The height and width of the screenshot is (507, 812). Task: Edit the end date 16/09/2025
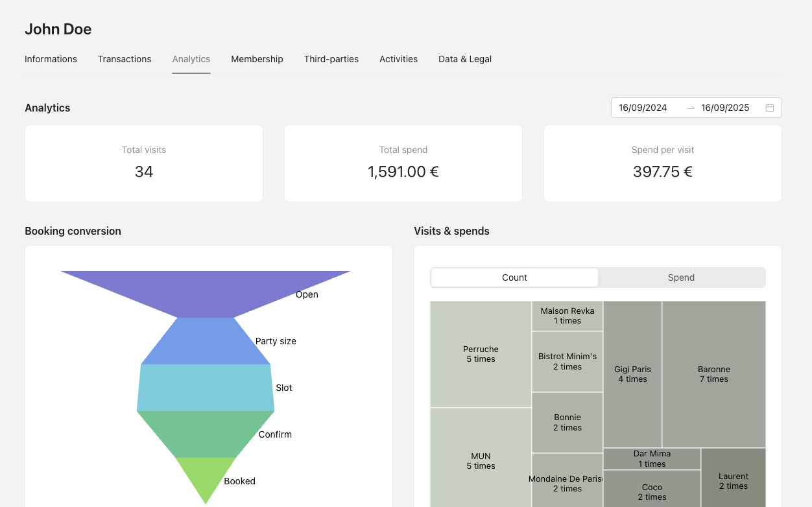click(x=725, y=108)
